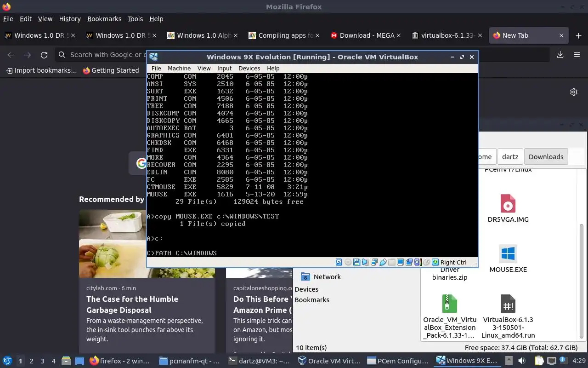Image resolution: width=588 pixels, height=368 pixels.
Task: Open the VirtualBox Input menu
Action: [x=225, y=68]
